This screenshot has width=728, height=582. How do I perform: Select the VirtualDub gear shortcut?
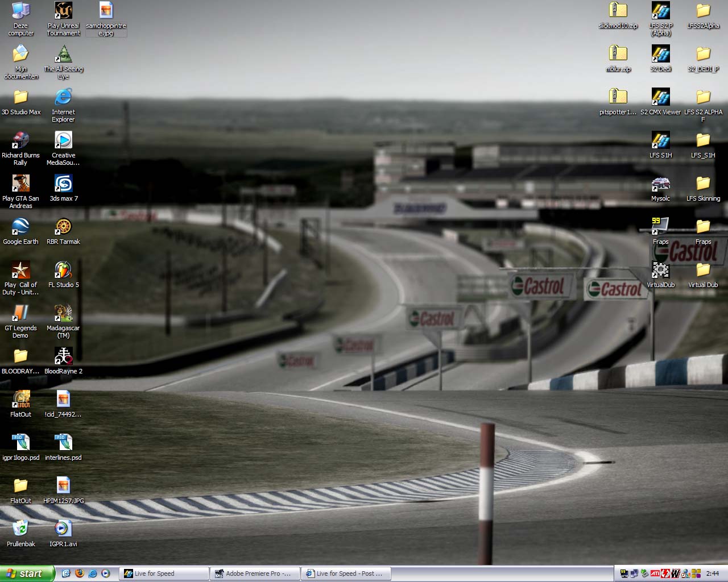pos(661,275)
